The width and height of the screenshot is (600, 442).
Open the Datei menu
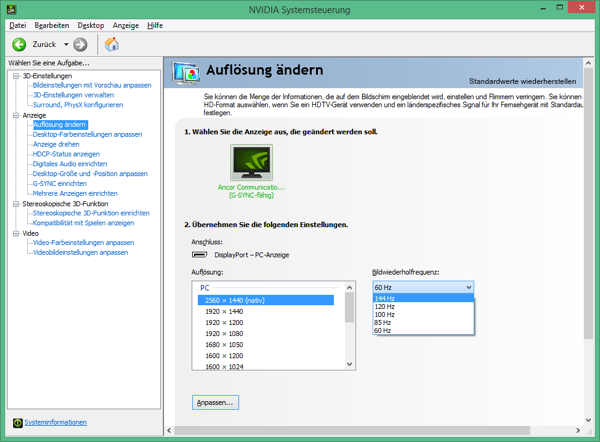(x=18, y=25)
